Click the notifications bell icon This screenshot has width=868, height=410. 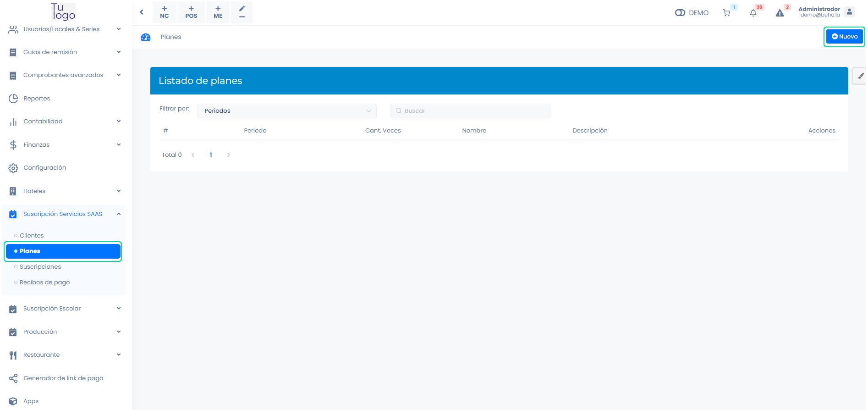point(753,13)
